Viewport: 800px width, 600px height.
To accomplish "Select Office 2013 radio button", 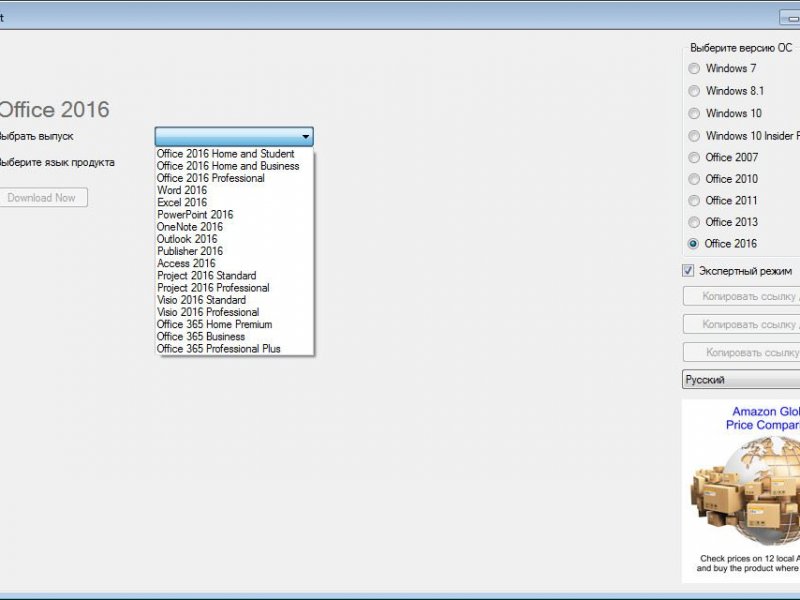I will [x=694, y=222].
